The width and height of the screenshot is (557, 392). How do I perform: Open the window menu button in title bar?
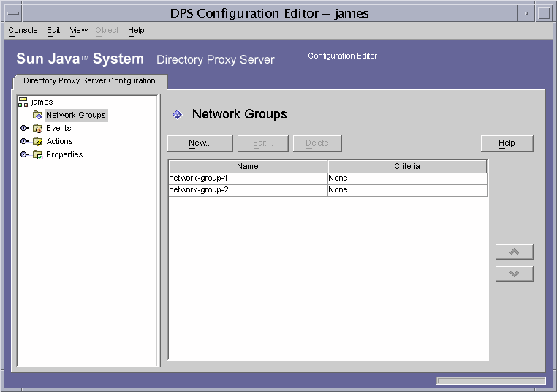pos(13,13)
